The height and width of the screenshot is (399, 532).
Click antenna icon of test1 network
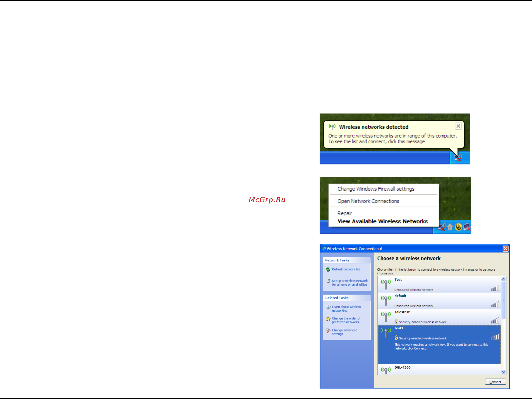click(x=386, y=333)
